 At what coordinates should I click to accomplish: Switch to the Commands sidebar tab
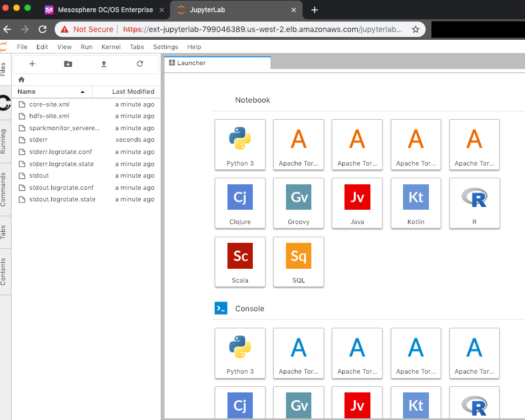coord(4,189)
